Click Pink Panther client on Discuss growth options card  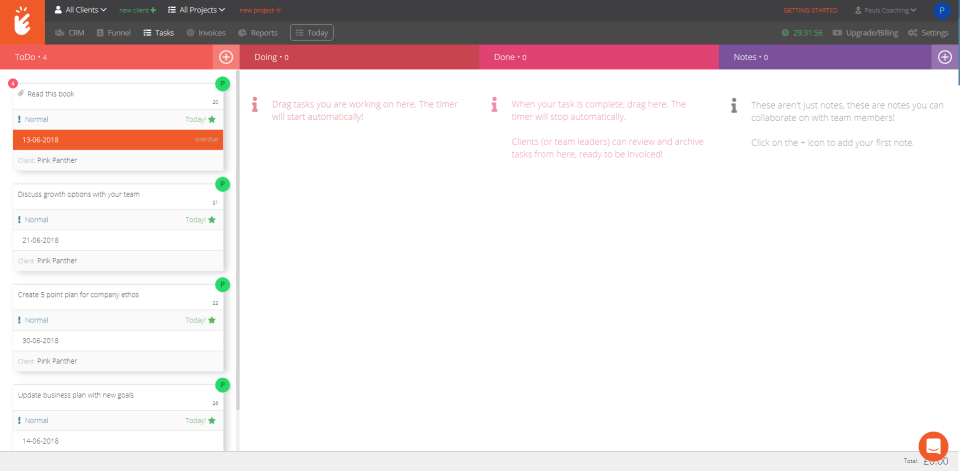click(x=57, y=261)
